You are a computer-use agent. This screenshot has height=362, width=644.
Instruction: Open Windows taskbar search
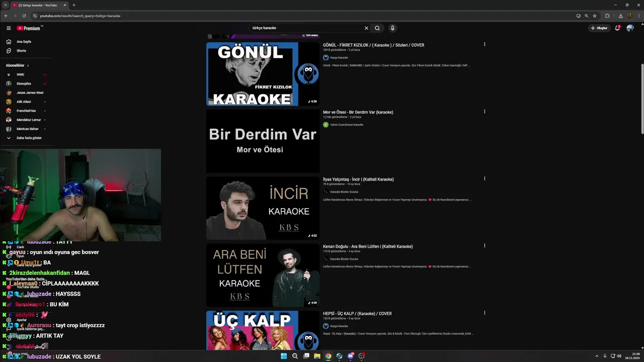(x=295, y=356)
